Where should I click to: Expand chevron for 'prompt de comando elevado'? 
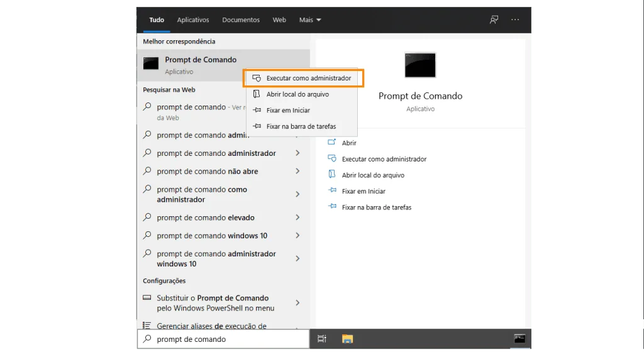[297, 217]
